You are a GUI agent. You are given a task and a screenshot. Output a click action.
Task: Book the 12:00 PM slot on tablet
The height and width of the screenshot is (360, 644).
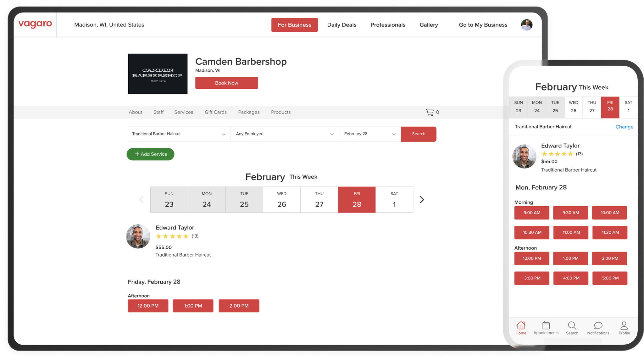pyautogui.click(x=148, y=306)
